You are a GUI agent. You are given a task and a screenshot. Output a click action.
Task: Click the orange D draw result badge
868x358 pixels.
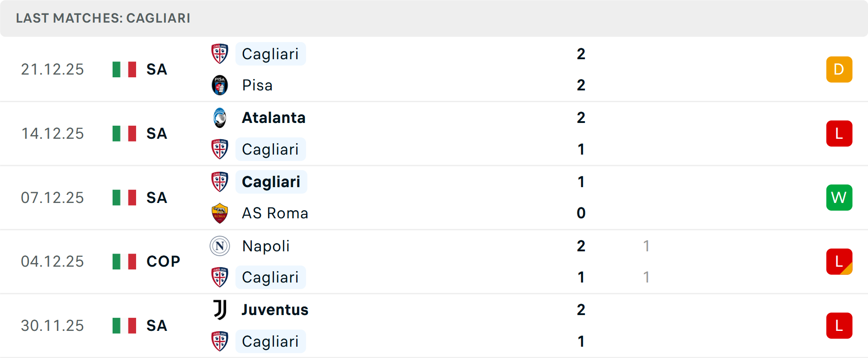[839, 69]
